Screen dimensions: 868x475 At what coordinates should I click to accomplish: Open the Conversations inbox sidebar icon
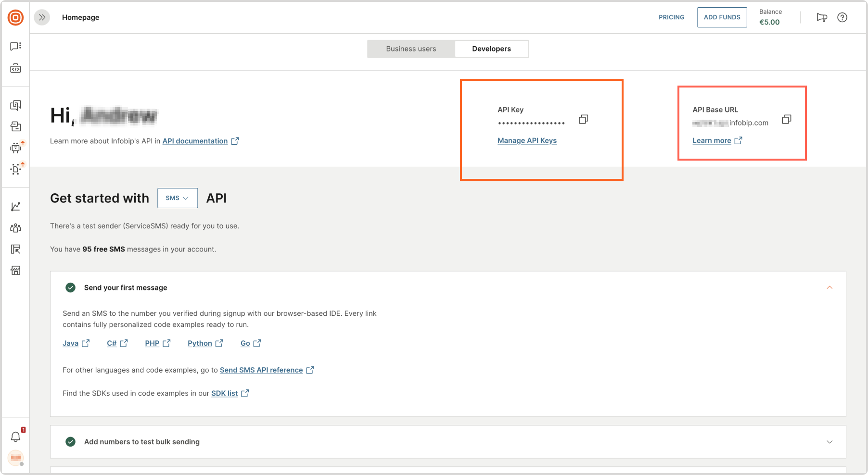pyautogui.click(x=15, y=126)
